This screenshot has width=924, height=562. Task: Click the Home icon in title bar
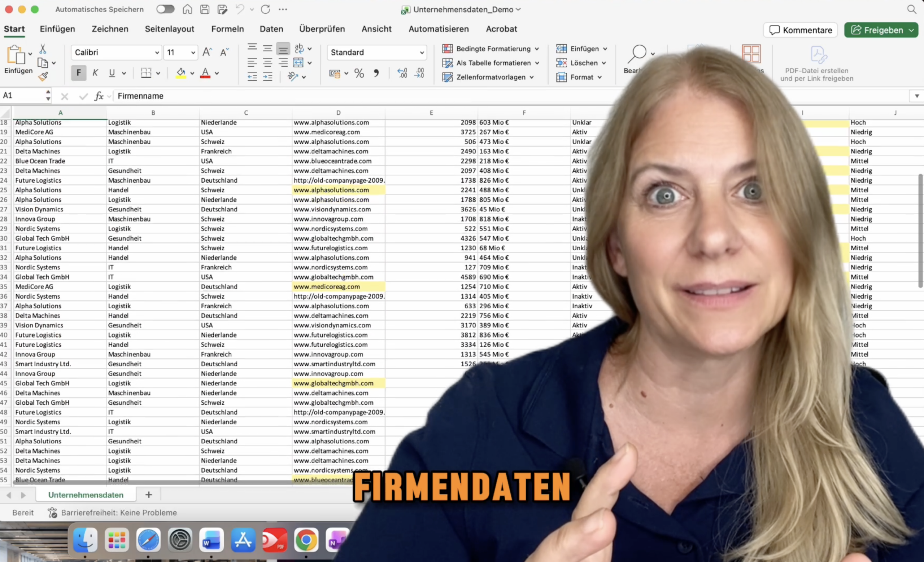(x=187, y=9)
